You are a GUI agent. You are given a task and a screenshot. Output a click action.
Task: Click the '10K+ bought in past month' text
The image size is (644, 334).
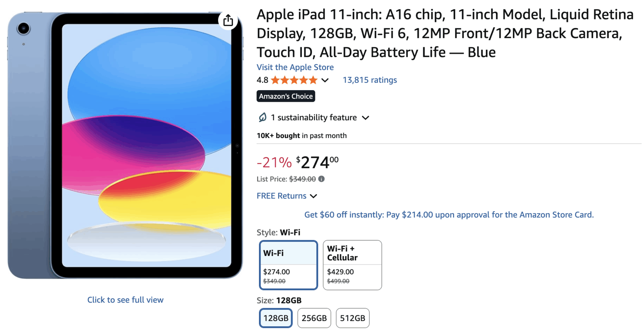pyautogui.click(x=301, y=136)
